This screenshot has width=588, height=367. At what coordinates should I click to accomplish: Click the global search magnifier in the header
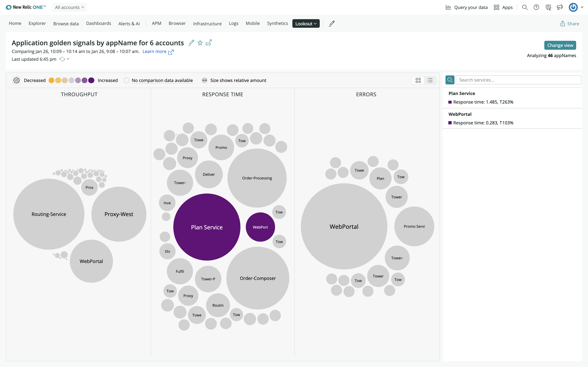coord(525,7)
